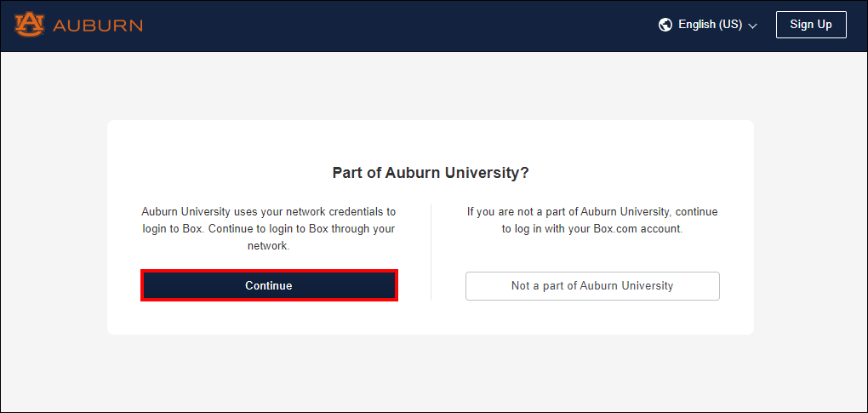
Task: Click empty area of the navy header bar
Action: [400, 26]
